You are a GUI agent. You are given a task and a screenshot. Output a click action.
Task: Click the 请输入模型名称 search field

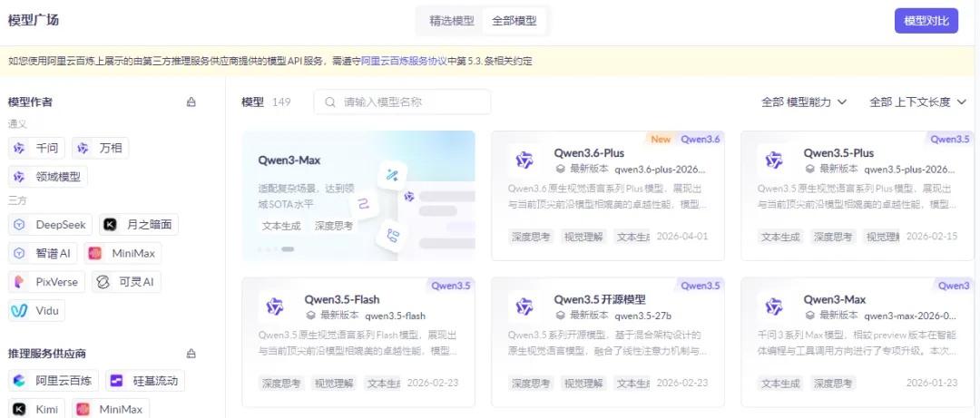click(402, 102)
